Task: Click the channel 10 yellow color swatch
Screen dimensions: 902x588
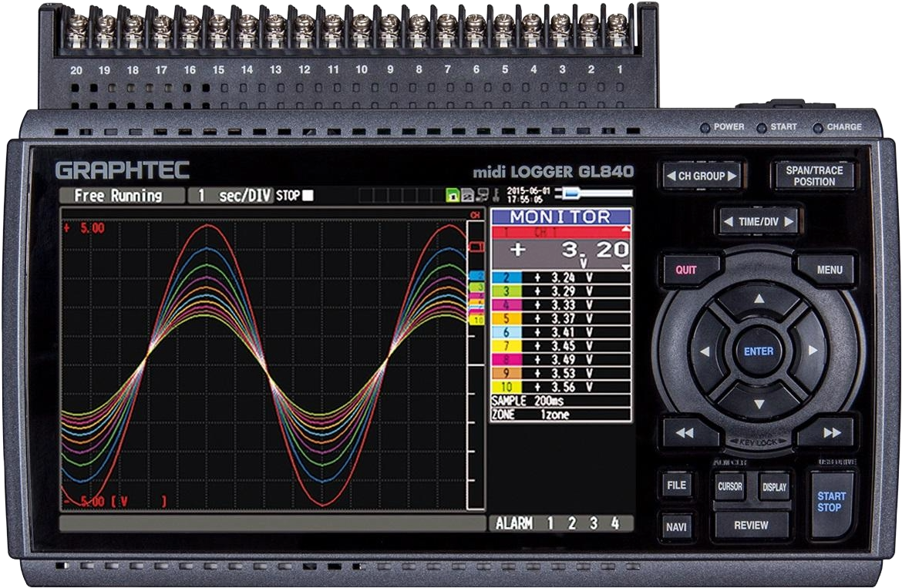Action: [507, 388]
